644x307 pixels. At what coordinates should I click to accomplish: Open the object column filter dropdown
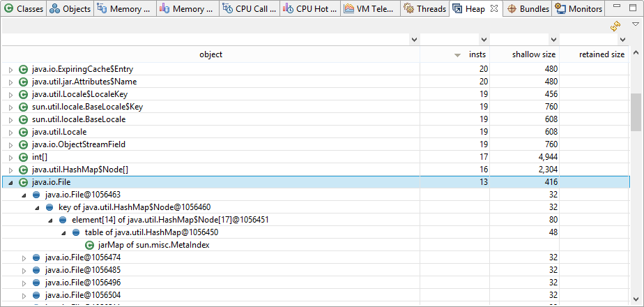[x=414, y=40]
